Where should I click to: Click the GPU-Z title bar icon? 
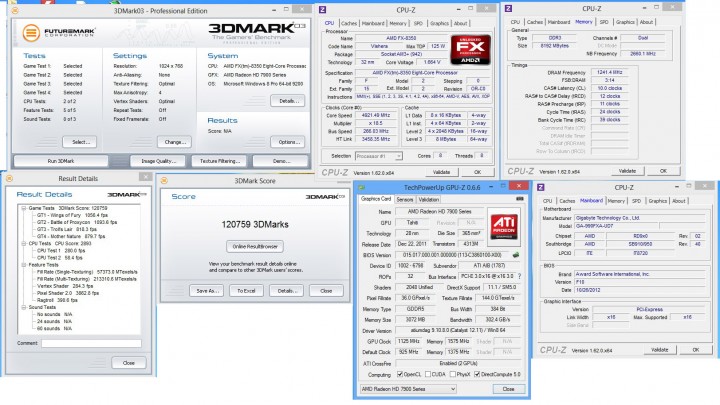pos(362,187)
